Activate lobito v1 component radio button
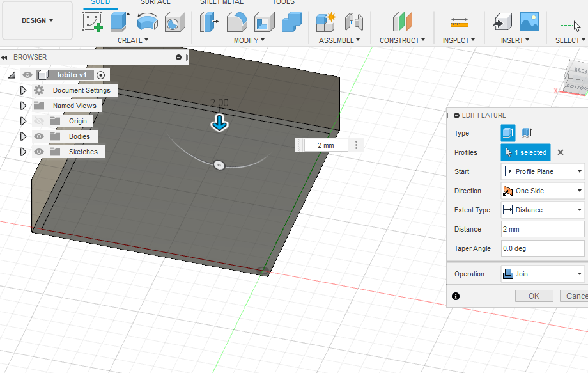588x373 pixels. click(x=100, y=75)
